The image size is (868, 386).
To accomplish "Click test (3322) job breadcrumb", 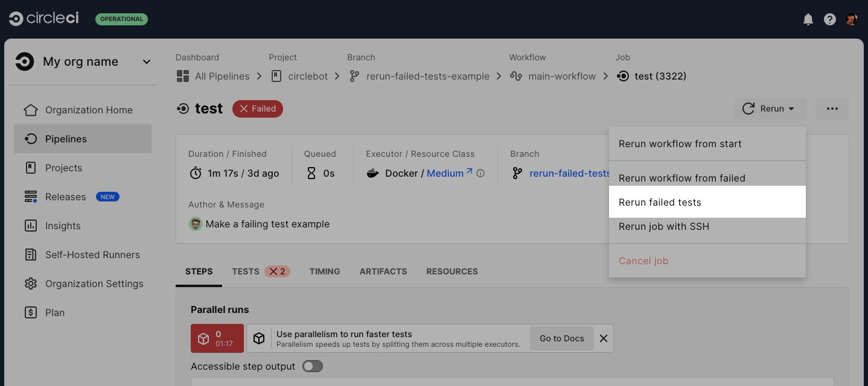I will tap(660, 76).
